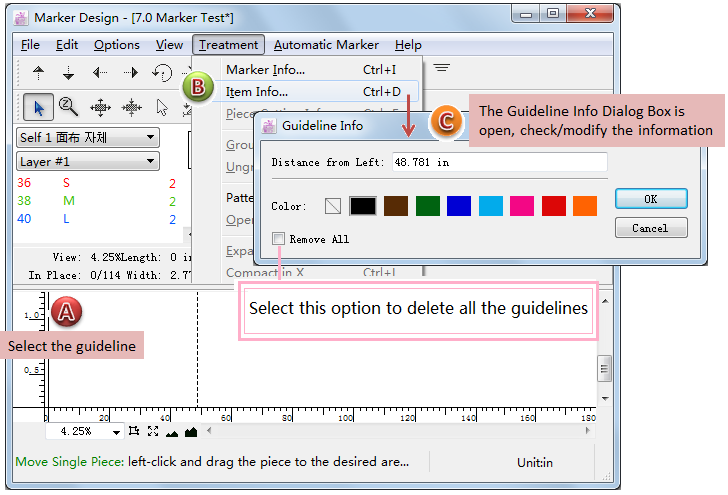
Task: Open the Self 1 fabric dropdown
Action: (x=88, y=137)
